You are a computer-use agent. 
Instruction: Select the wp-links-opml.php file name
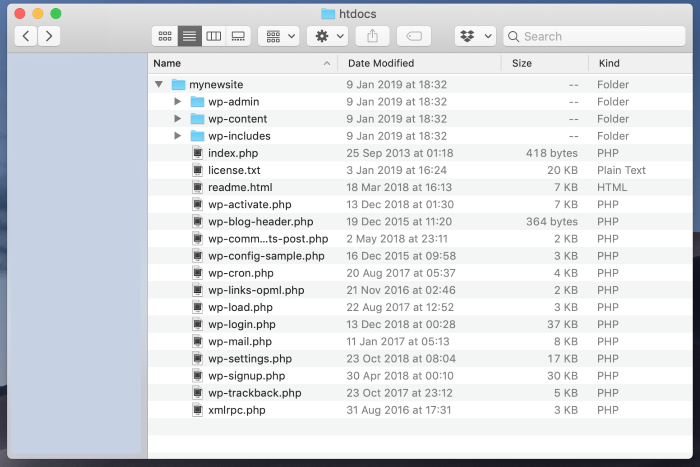click(x=256, y=290)
